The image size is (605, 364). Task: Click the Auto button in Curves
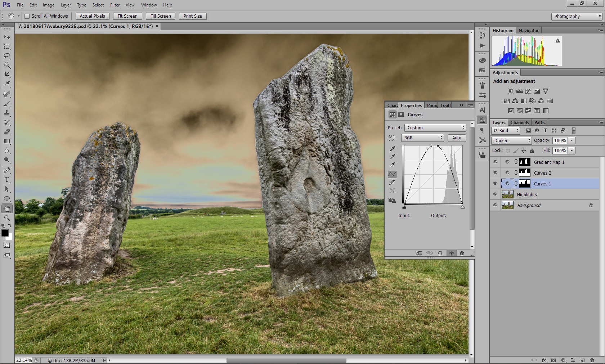[457, 138]
